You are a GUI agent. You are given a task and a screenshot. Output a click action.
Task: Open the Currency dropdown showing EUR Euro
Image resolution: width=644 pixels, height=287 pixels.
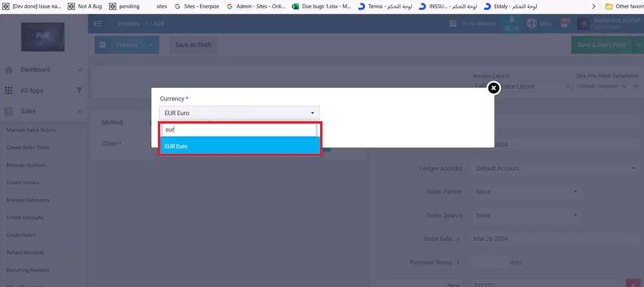point(239,113)
